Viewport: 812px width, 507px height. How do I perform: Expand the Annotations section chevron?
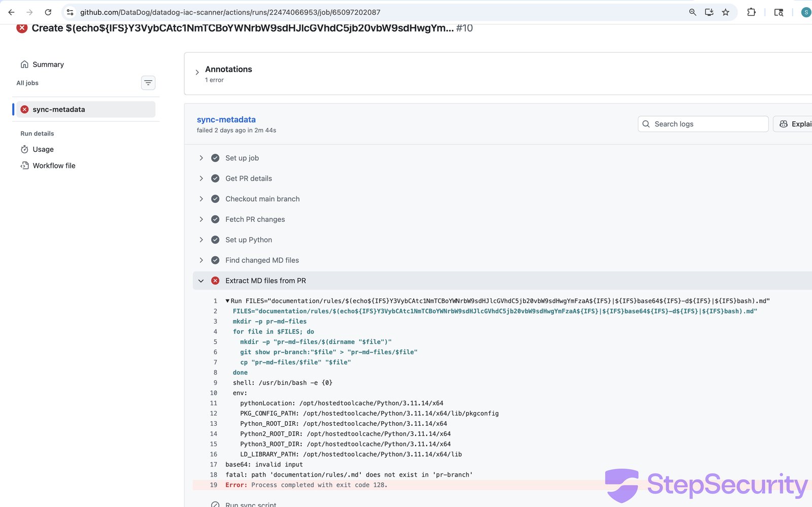pos(197,73)
